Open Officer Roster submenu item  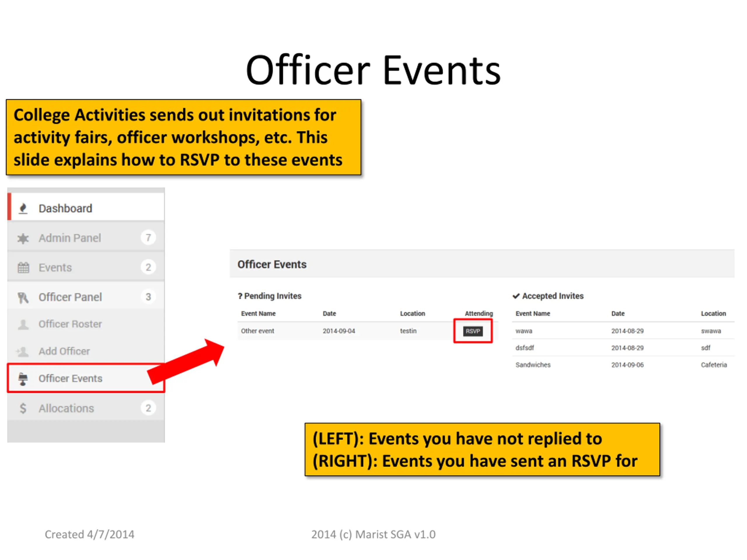tap(86, 324)
